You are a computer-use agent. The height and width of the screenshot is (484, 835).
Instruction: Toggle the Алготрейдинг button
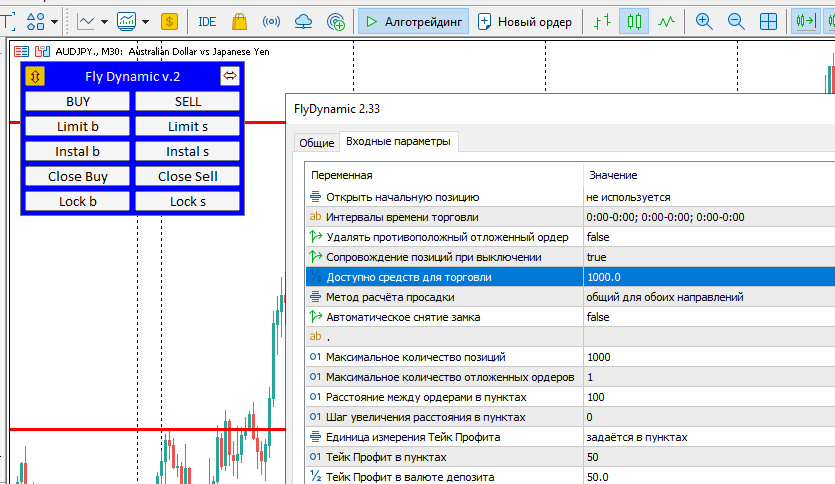point(410,21)
